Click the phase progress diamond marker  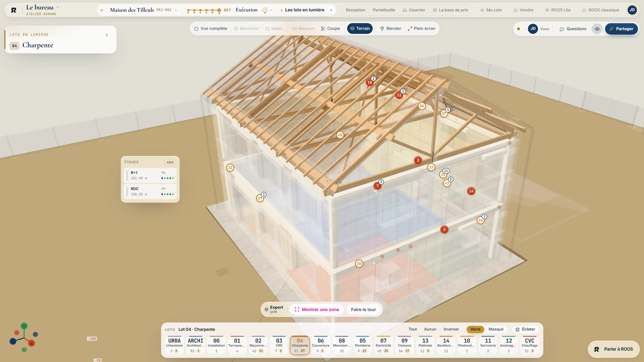(x=219, y=10)
